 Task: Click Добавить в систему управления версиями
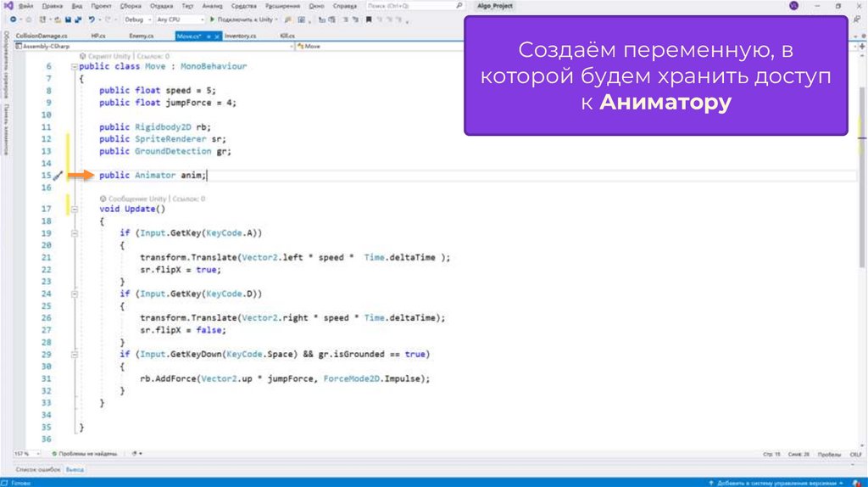(775, 483)
